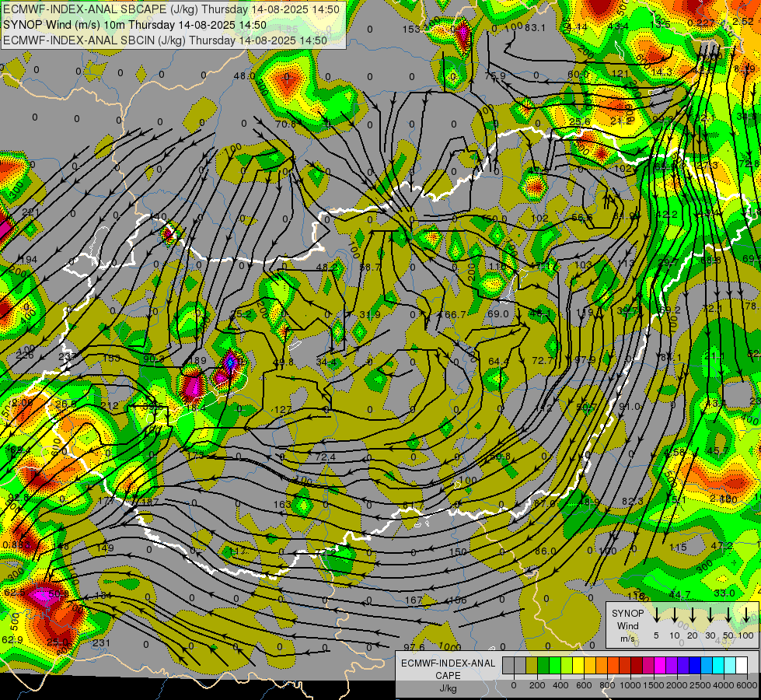The image size is (761, 700).
Task: Pick the dark green swatch in CAPE legend
Action: point(543,666)
